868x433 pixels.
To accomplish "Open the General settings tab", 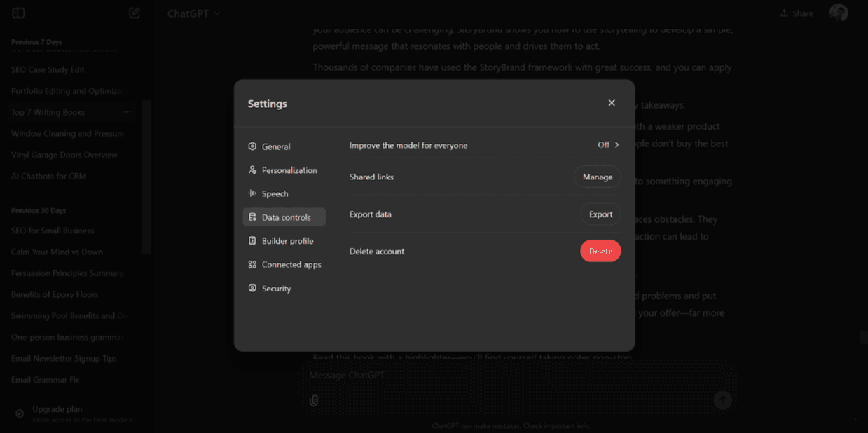I will [x=276, y=146].
